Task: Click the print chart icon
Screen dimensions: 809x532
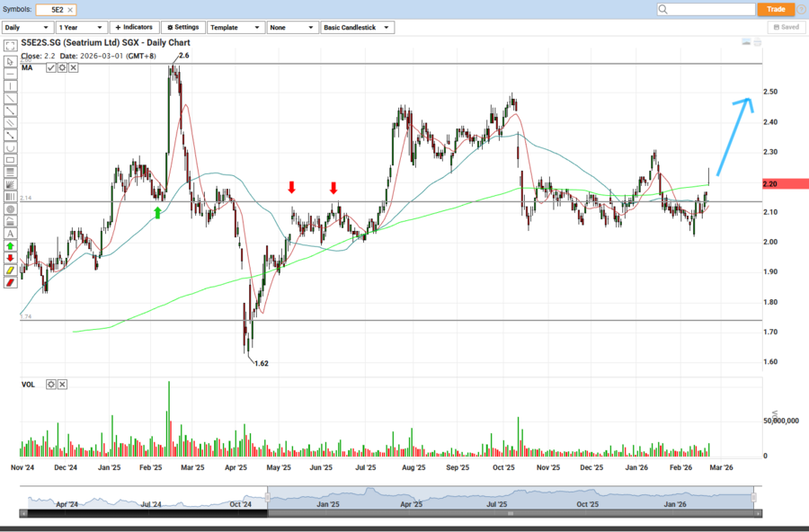Action: click(x=758, y=42)
